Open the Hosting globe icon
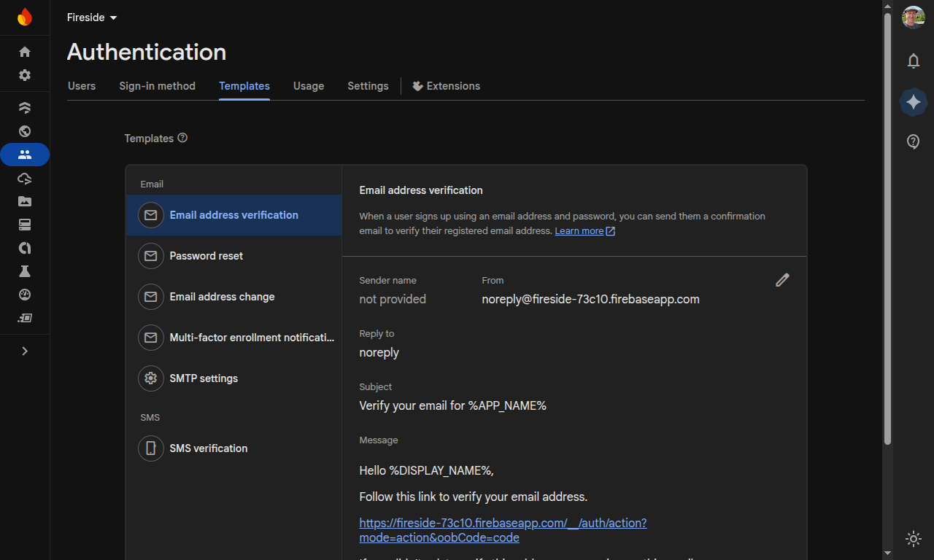934x560 pixels. [x=24, y=132]
